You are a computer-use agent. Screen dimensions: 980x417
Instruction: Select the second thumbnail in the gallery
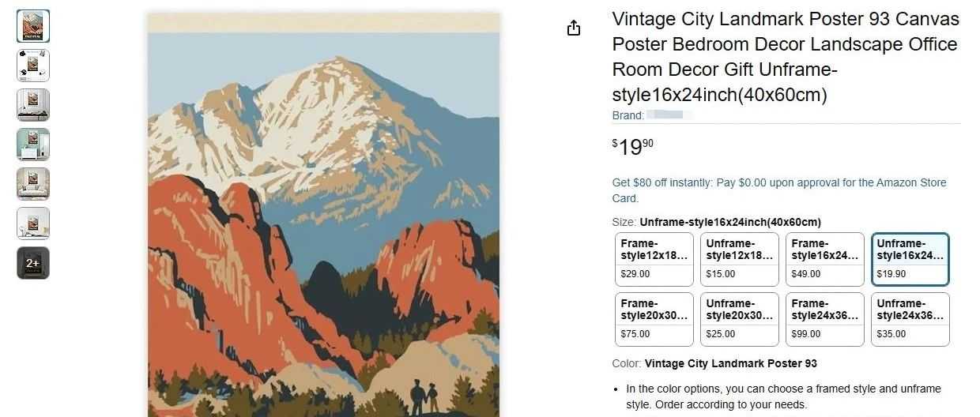[33, 66]
